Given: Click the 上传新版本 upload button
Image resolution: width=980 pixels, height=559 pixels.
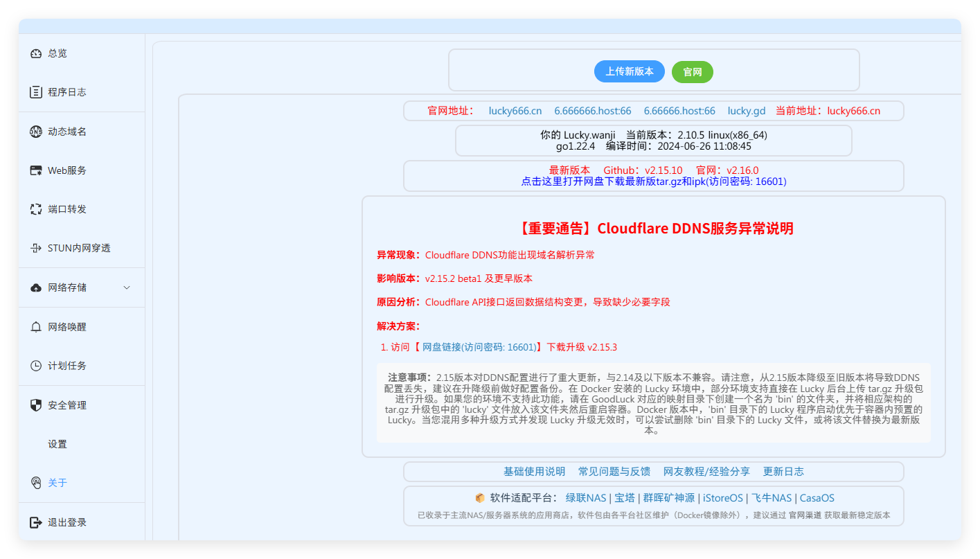Looking at the screenshot, I should 629,71.
